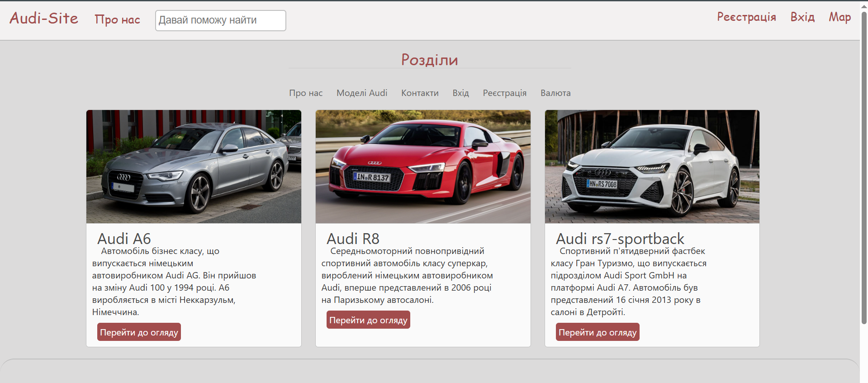Open the "Реєстрація" link in the top navbar
This screenshot has width=868, height=383.
[746, 17]
